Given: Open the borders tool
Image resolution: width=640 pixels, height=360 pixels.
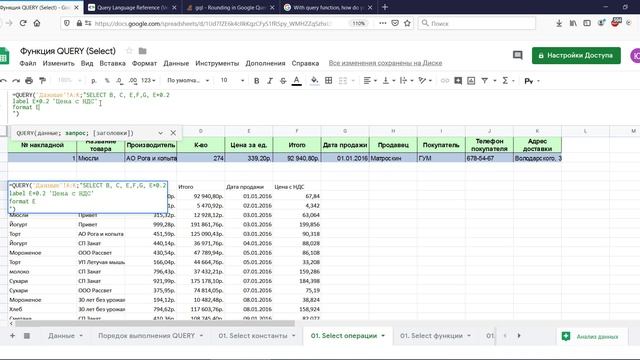Looking at the screenshot, I should coord(329,81).
